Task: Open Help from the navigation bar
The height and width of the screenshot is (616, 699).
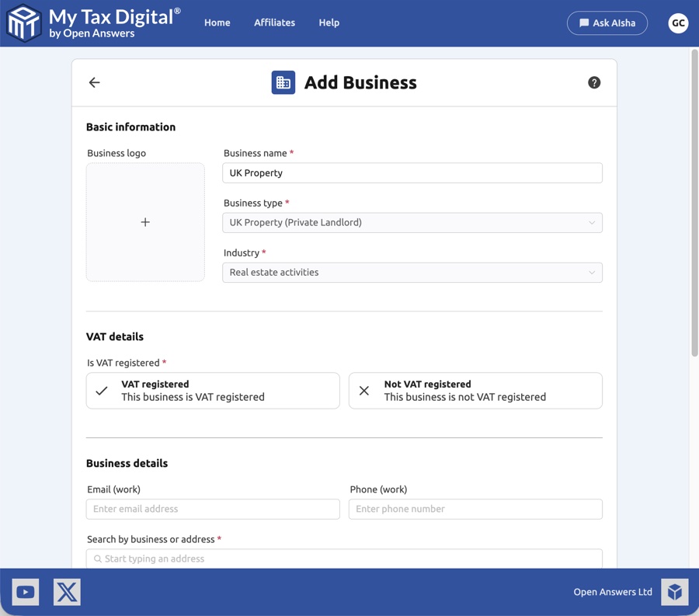Action: pos(329,23)
